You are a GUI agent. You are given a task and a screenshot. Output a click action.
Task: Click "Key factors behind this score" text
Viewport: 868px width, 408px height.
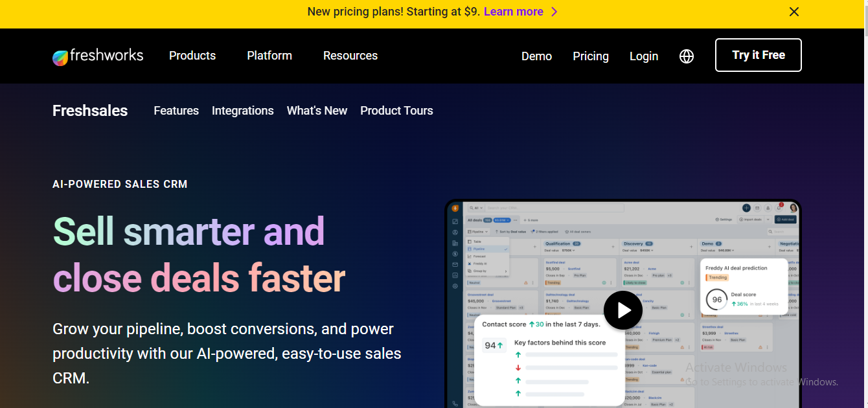560,343
